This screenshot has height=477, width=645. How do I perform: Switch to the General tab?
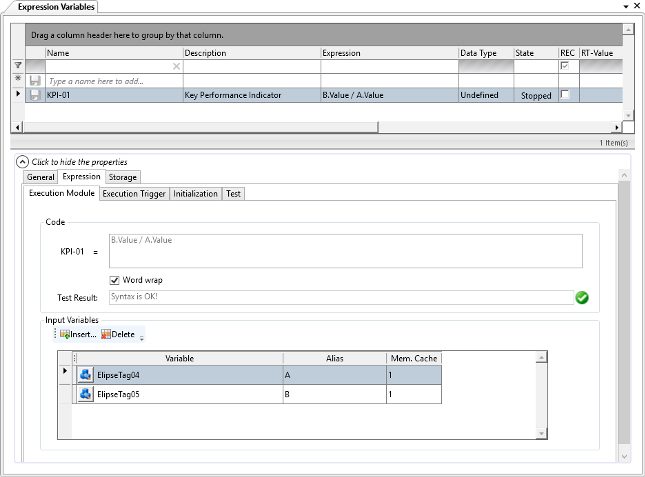[40, 177]
